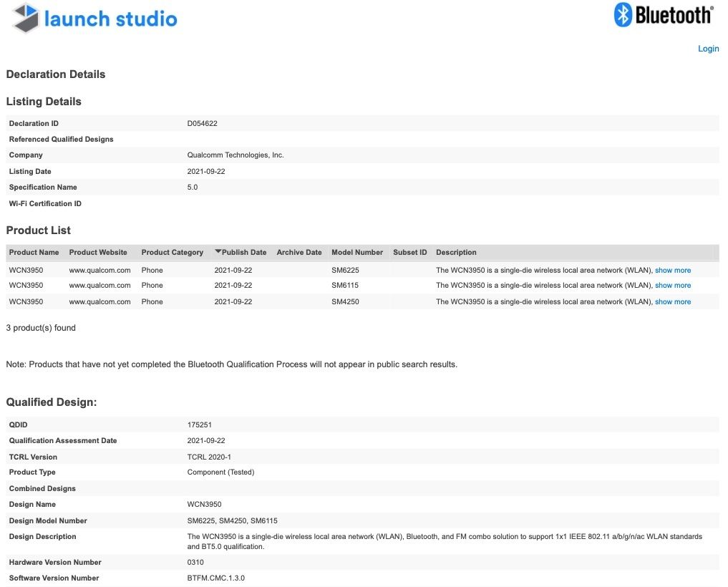This screenshot has width=728, height=587.
Task: Click the Listing Details heading
Action: pyautogui.click(x=44, y=102)
